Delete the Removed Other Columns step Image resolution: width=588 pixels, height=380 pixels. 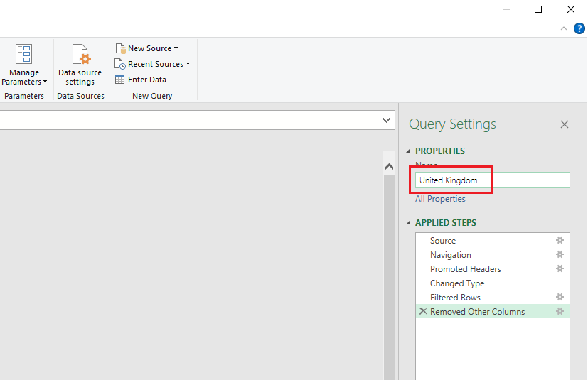point(423,312)
